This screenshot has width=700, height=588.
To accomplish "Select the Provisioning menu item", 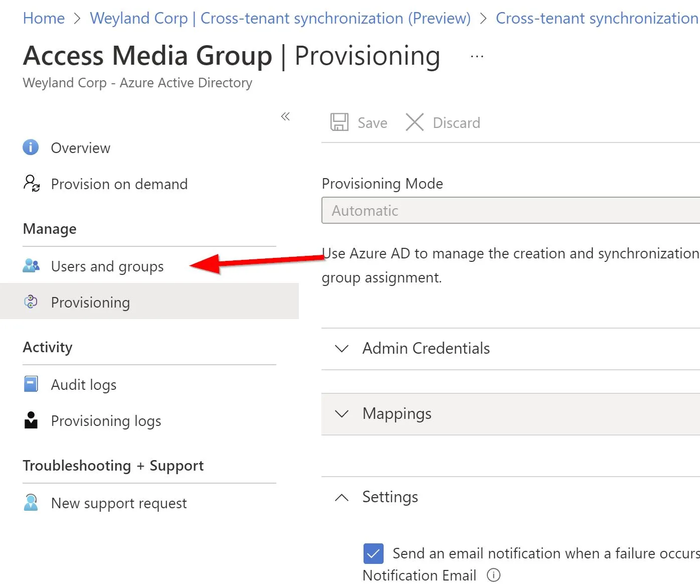I will pyautogui.click(x=149, y=302).
